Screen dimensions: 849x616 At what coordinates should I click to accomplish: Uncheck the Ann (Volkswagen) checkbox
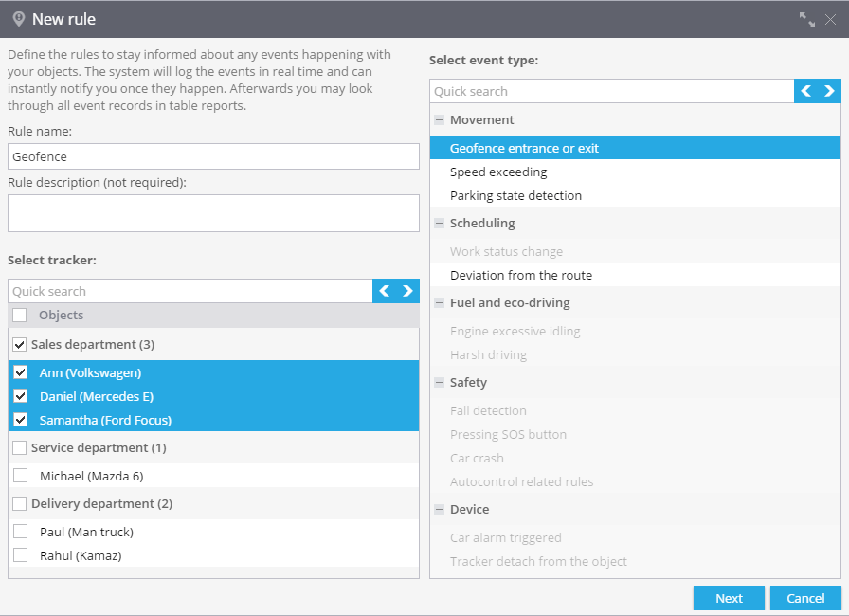point(21,372)
